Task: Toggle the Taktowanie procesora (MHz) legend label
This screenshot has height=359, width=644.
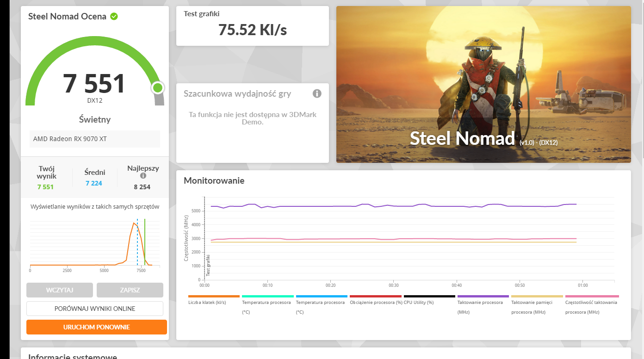Action: click(480, 307)
